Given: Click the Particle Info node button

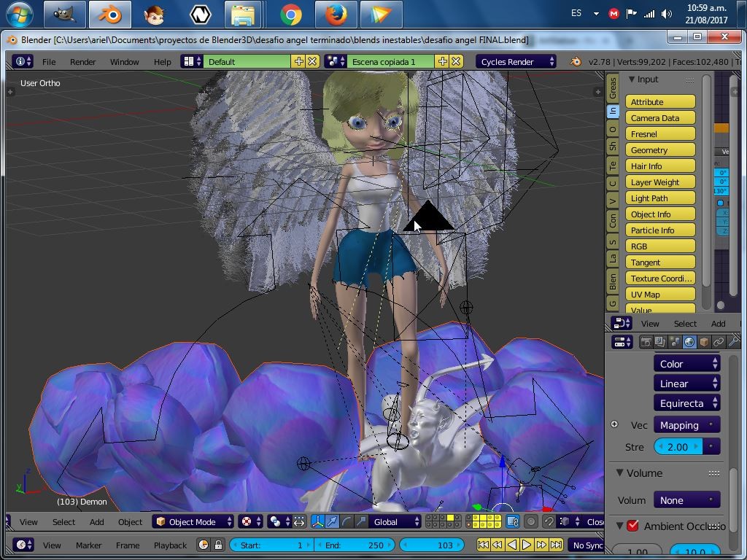Looking at the screenshot, I should pos(659,230).
